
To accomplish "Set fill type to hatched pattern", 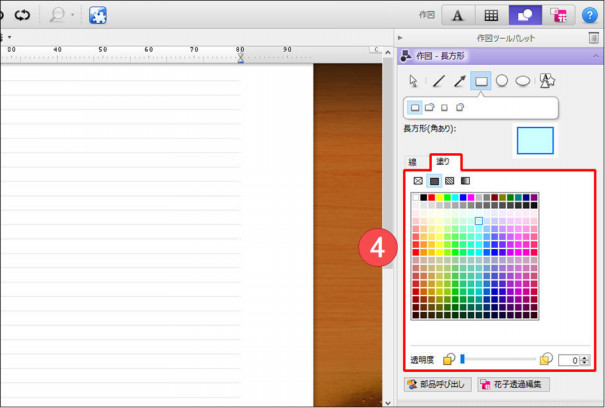I will point(450,181).
